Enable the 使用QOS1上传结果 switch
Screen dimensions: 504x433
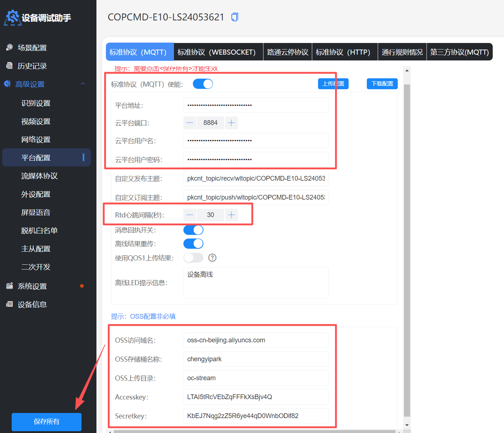193,258
